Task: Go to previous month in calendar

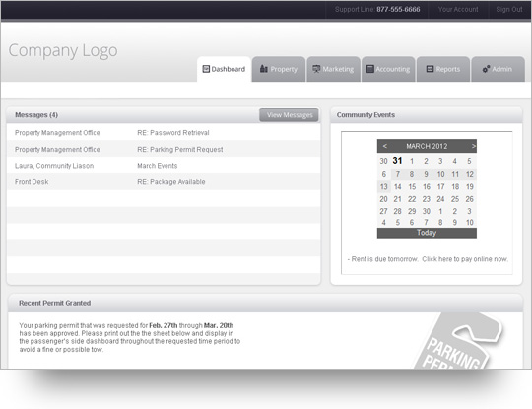Action: [385, 146]
